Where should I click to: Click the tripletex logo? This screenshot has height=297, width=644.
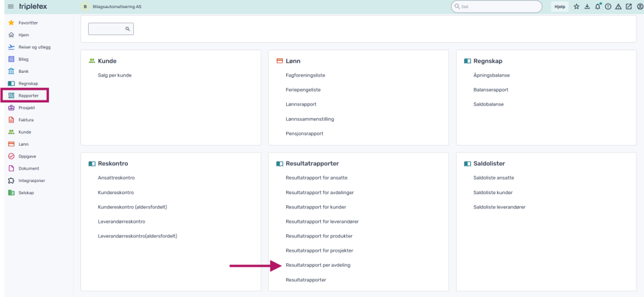pyautogui.click(x=33, y=6)
